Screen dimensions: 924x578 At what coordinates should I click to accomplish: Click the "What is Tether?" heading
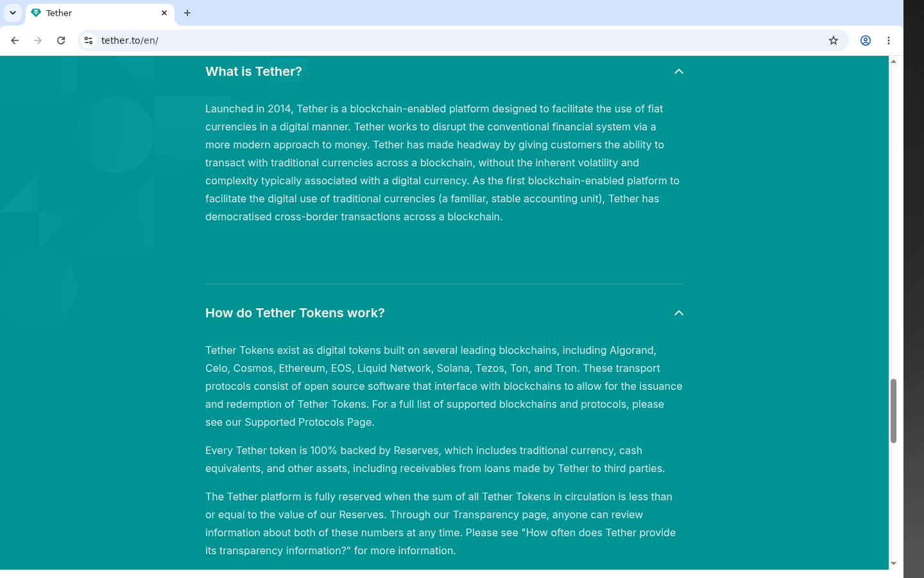pos(253,71)
